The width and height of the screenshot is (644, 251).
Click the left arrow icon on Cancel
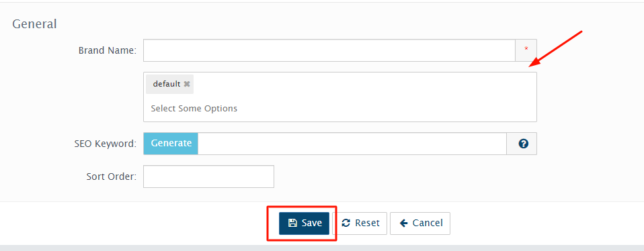coord(404,223)
